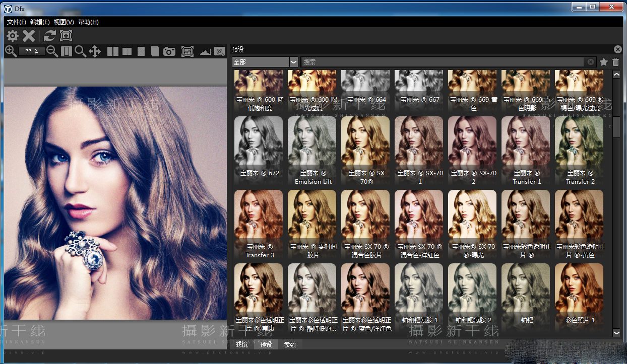Click the fit to window icon
The height and width of the screenshot is (364, 627).
pos(67,51)
